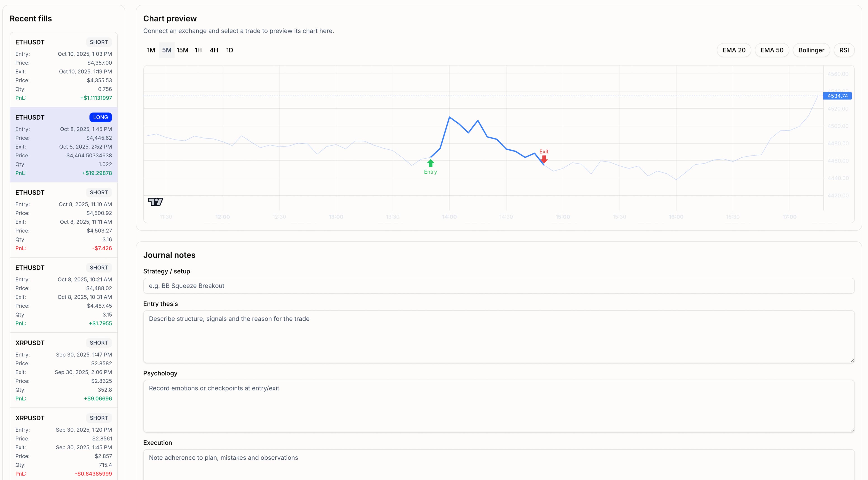This screenshot has height=480, width=868.
Task: Focus the Entry thesis text area
Action: click(x=499, y=336)
